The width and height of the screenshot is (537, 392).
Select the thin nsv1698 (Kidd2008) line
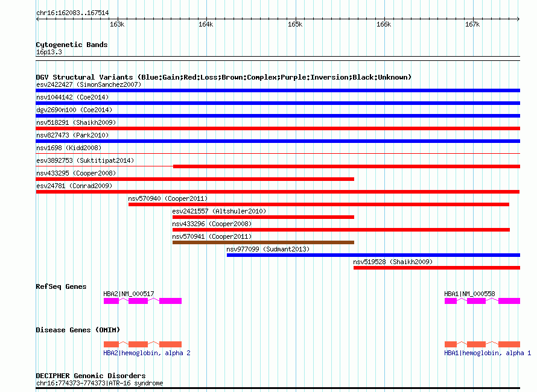tap(278, 153)
